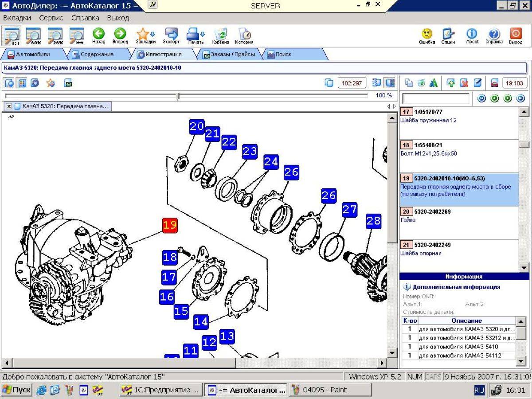This screenshot has height=399, width=532.
Task: Click the zoom slider handle
Action: [x=178, y=96]
